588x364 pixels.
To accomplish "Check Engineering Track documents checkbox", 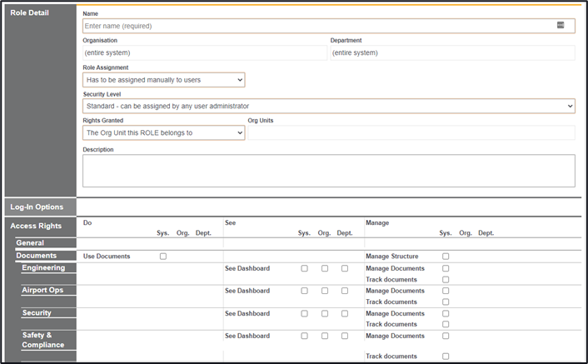I will 446,280.
